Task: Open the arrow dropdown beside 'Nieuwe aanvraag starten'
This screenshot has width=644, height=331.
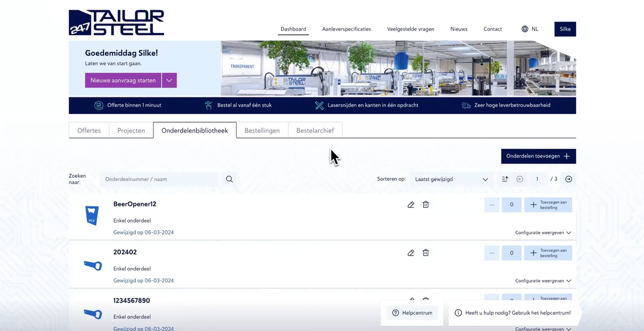Action: click(x=169, y=80)
